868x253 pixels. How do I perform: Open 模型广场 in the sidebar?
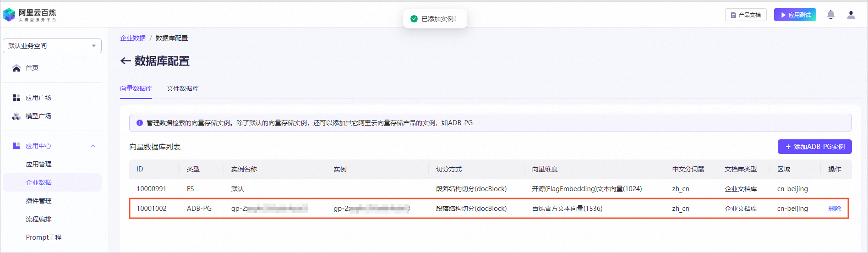(x=38, y=116)
